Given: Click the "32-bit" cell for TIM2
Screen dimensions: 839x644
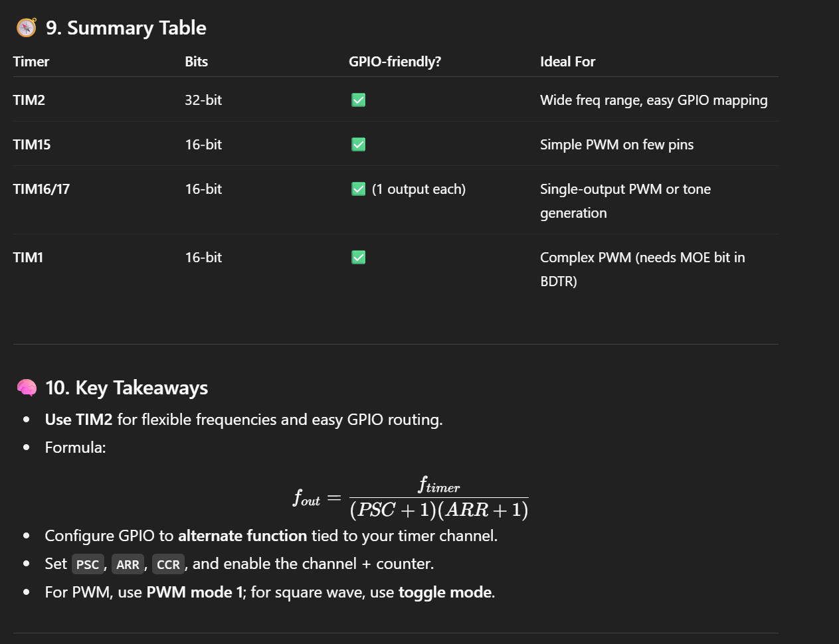Looking at the screenshot, I should [203, 100].
